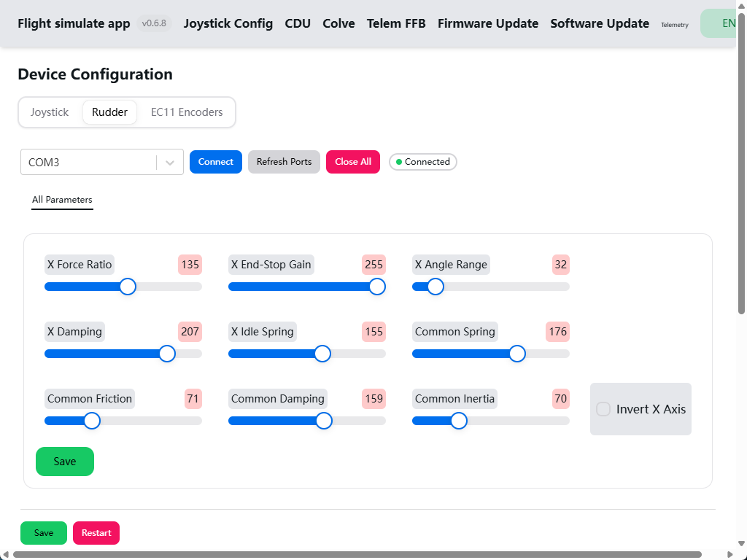Click the Common Damping label
747x560 pixels.
pos(278,399)
